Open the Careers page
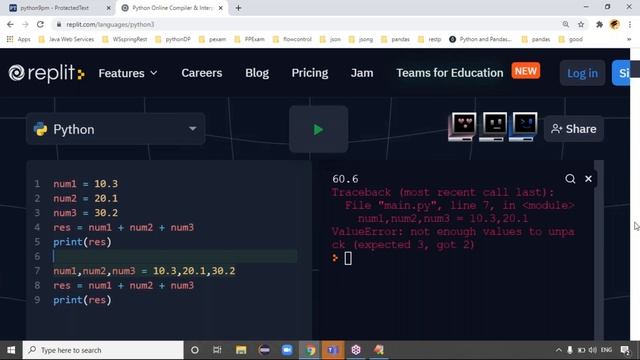 (202, 73)
